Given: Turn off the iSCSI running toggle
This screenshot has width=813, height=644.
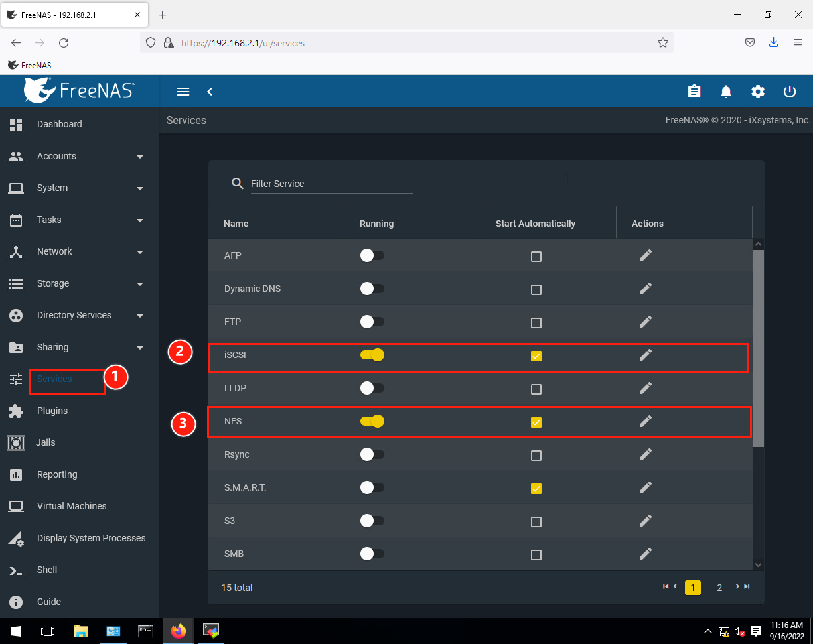Looking at the screenshot, I should pyautogui.click(x=372, y=355).
